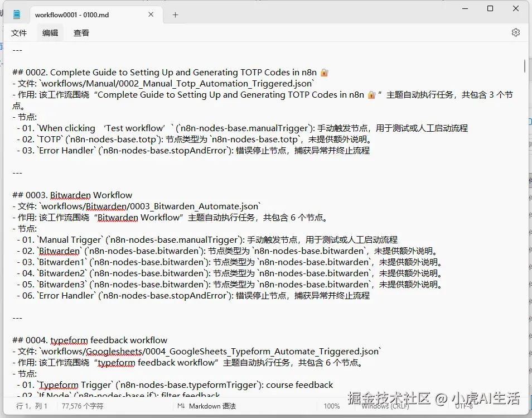532x418 pixels.
Task: Open Notepad settings gear icon
Action: pos(516,32)
